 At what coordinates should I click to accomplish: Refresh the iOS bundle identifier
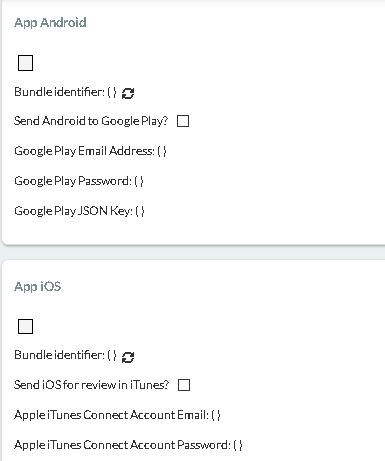point(128,357)
